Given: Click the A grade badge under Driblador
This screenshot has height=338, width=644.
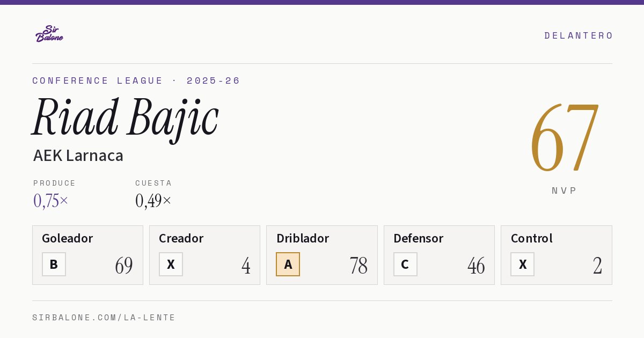Looking at the screenshot, I should [288, 264].
